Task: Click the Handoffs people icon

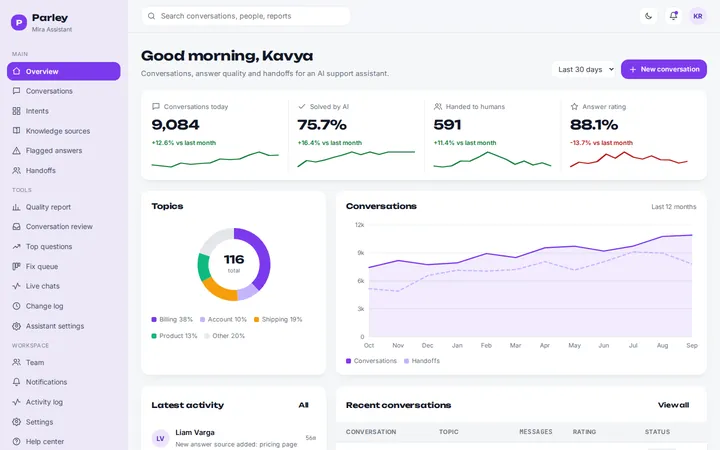Action: click(17, 170)
